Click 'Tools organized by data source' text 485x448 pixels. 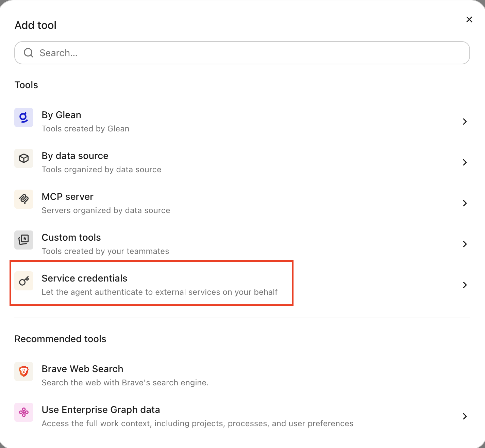tap(101, 170)
